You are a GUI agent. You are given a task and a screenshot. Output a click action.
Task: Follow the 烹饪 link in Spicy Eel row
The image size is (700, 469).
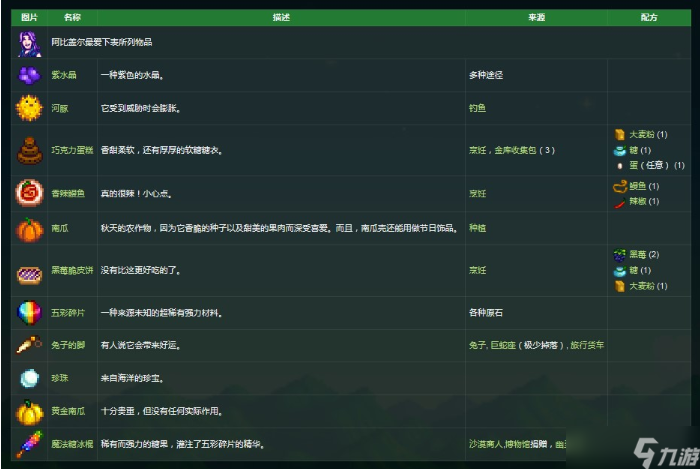click(x=477, y=194)
